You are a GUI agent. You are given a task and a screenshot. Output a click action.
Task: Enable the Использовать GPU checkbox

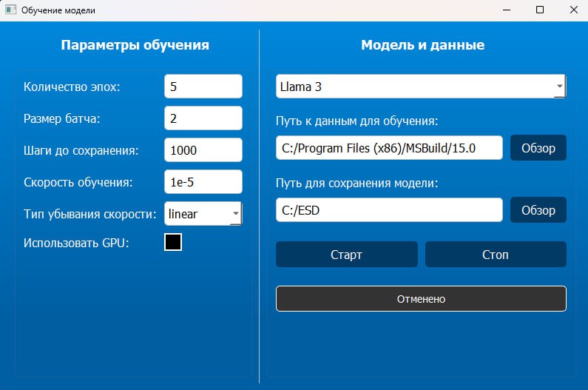(173, 242)
